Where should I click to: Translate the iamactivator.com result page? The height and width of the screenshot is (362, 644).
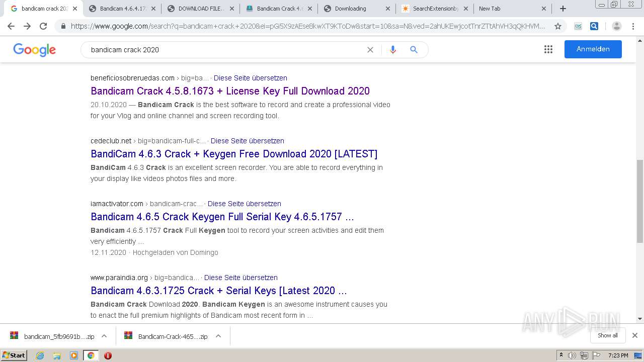point(245,204)
